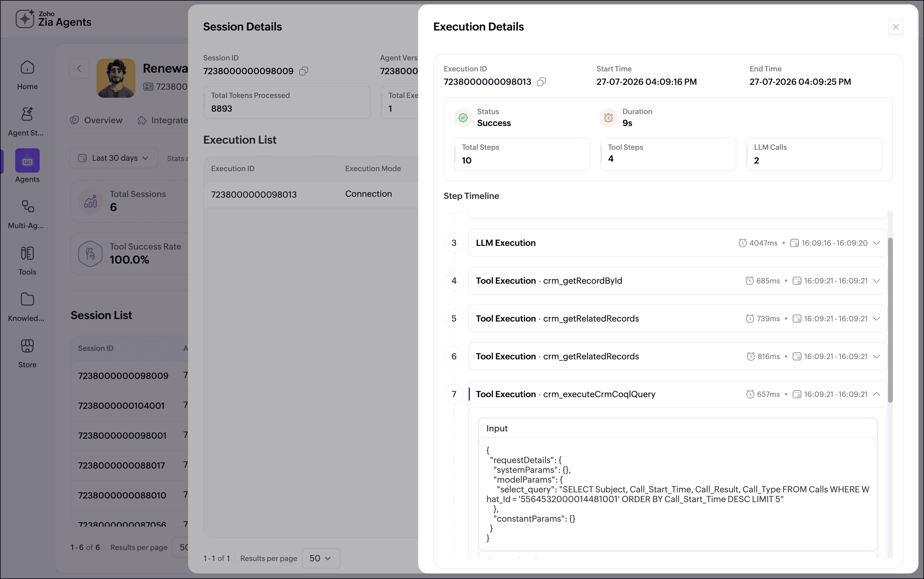
Task: Expand step 4, crm_getRecordById
Action: [876, 281]
